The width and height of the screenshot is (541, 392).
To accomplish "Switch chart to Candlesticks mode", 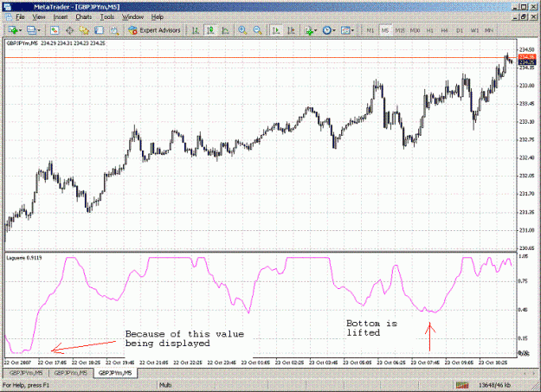I will click(x=210, y=30).
